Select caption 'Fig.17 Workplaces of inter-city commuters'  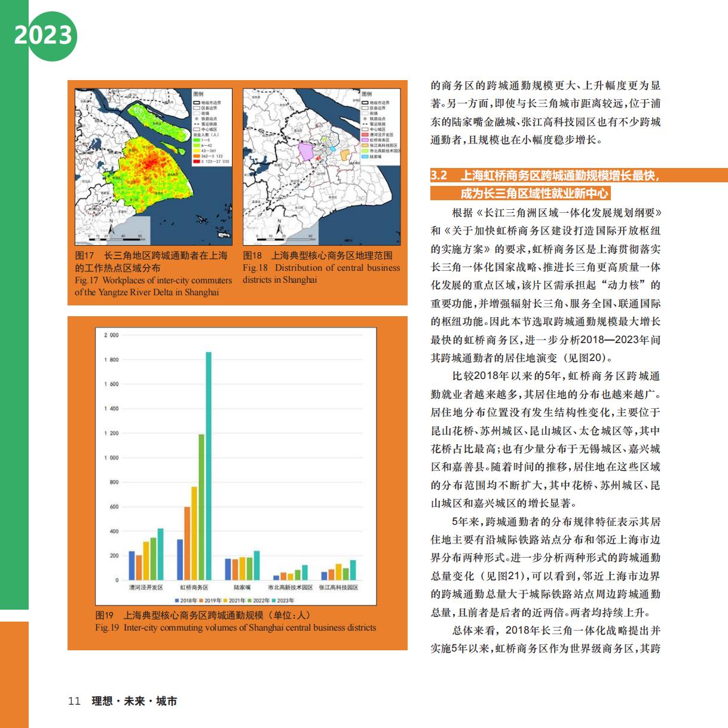[153, 280]
